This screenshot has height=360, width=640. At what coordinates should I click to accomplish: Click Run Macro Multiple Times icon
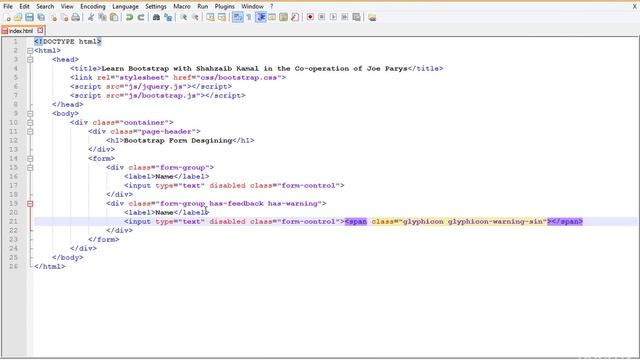[x=345, y=17]
